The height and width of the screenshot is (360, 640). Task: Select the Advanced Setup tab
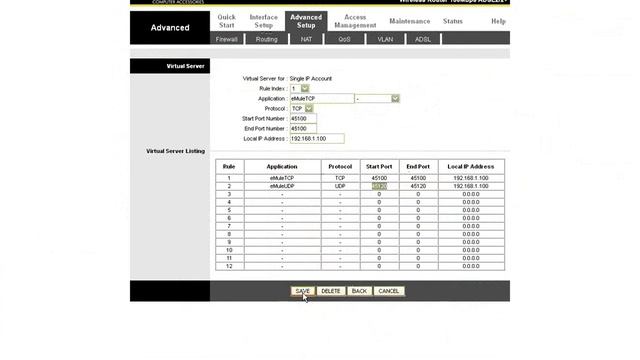306,21
